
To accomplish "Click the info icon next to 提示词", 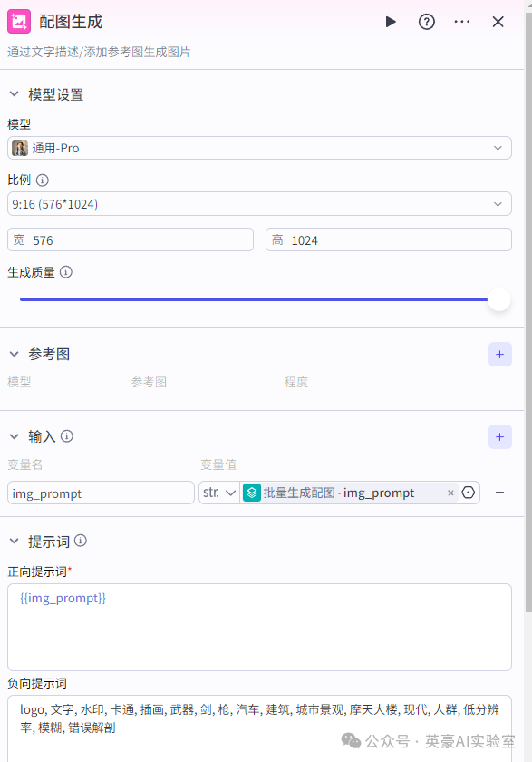I will 81,541.
